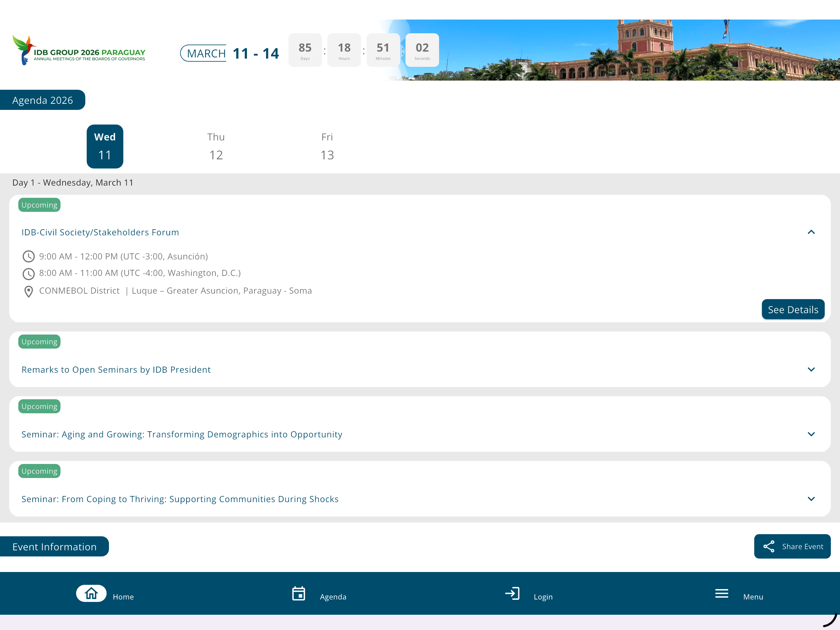This screenshot has height=630, width=840.
Task: Click the Upcoming badge on Stakeholders Forum
Action: tap(39, 205)
